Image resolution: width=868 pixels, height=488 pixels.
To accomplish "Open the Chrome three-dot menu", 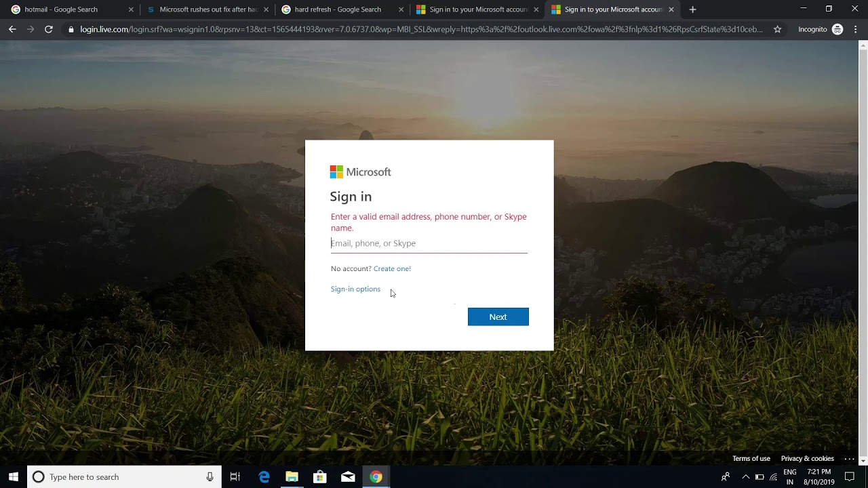I will pos(854,29).
